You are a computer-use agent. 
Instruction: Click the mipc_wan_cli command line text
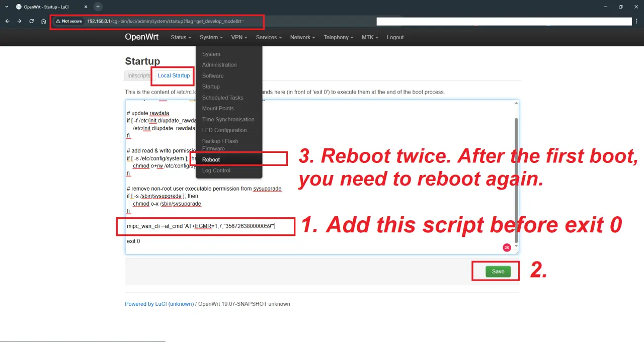pyautogui.click(x=201, y=226)
